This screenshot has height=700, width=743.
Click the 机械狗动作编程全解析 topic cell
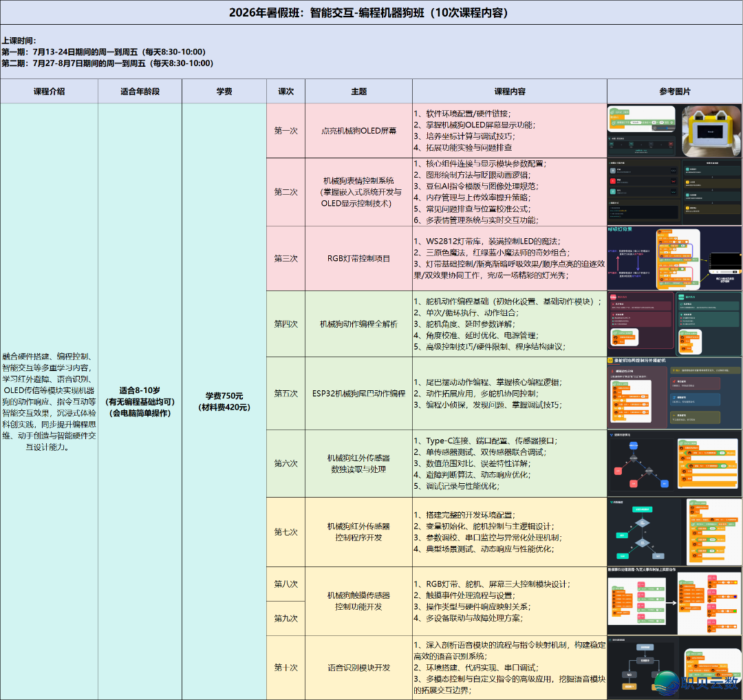click(358, 324)
